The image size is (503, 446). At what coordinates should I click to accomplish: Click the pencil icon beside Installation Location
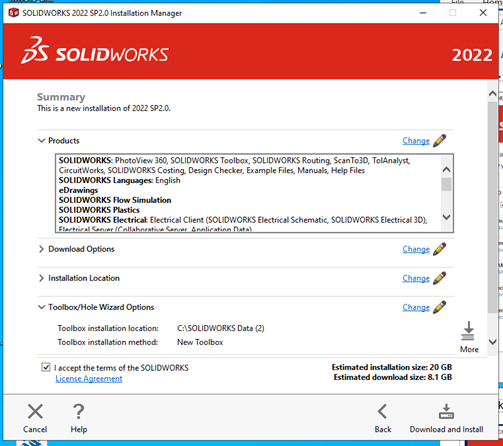(439, 278)
